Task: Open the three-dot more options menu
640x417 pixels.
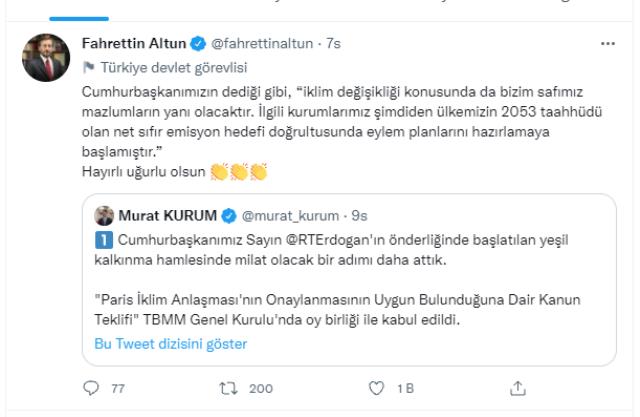Action: pos(608,44)
